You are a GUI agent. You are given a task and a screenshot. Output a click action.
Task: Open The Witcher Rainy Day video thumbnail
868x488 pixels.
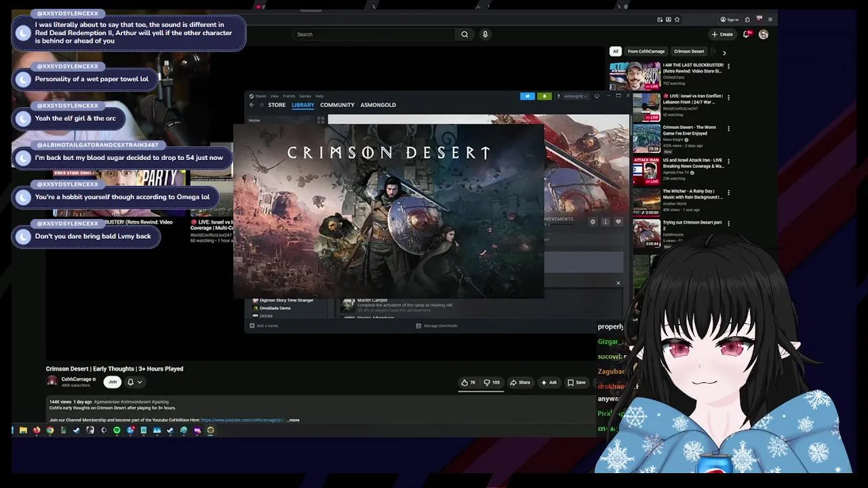(646, 202)
